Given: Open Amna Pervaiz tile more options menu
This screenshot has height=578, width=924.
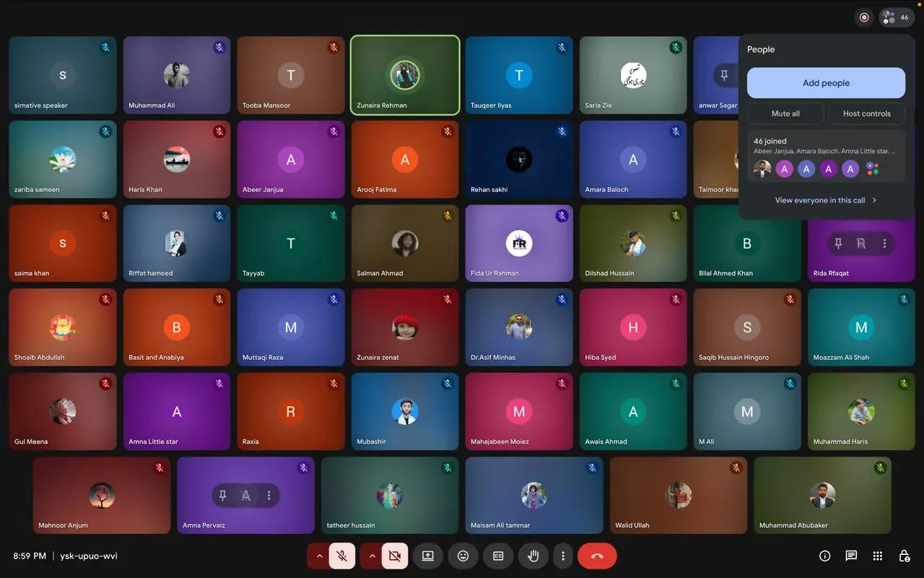Looking at the screenshot, I should [269, 495].
